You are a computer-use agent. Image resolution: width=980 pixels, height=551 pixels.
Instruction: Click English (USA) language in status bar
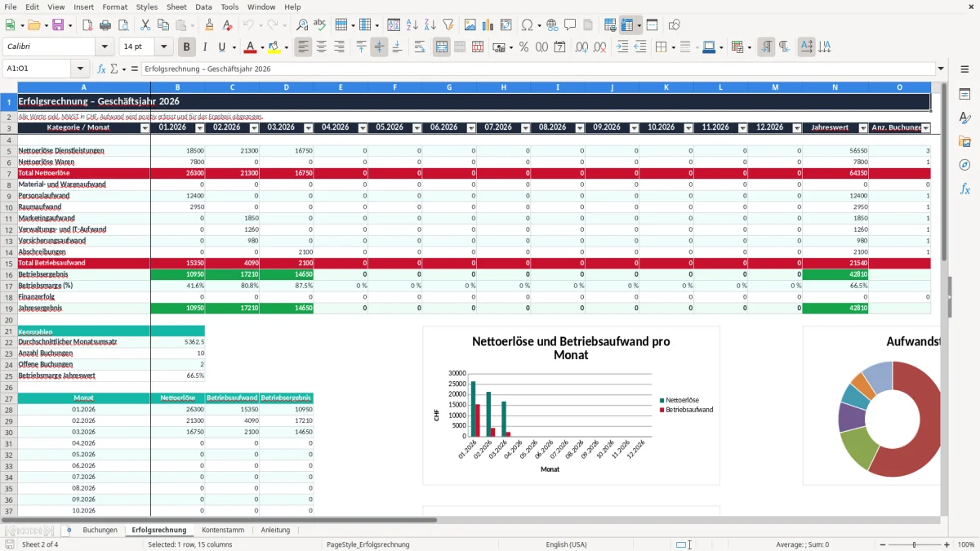click(566, 544)
